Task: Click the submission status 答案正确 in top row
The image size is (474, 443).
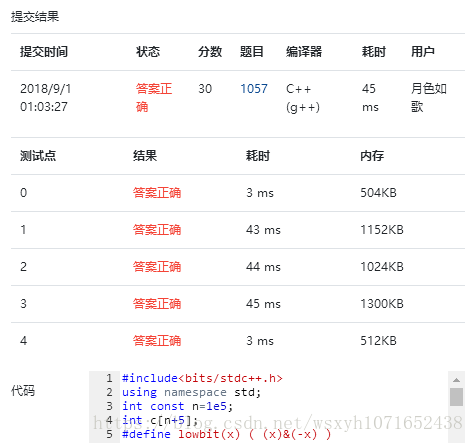Action: coord(154,98)
